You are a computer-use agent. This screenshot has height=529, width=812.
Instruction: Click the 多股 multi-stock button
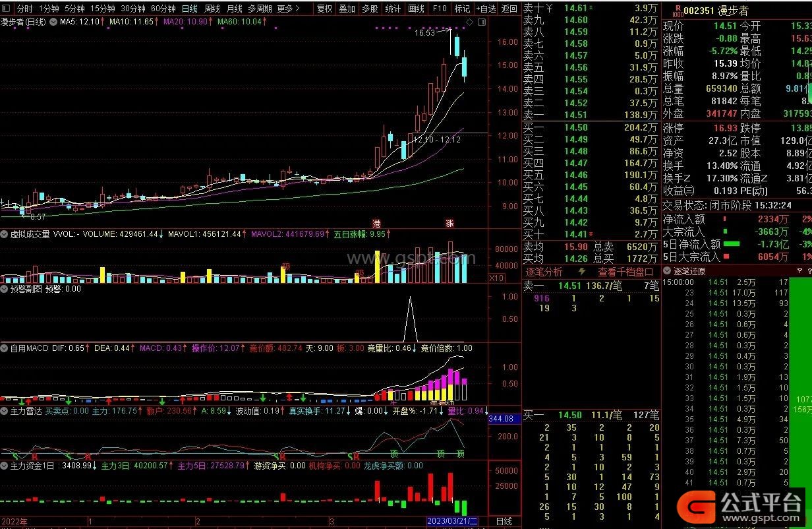pyautogui.click(x=370, y=9)
